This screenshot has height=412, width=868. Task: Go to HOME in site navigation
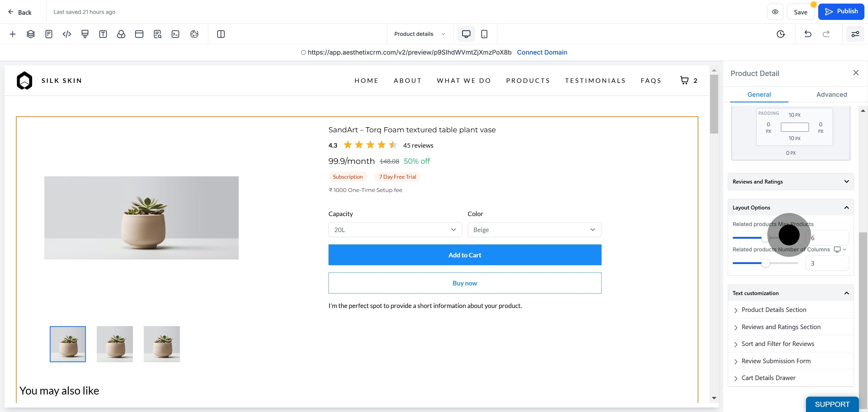366,80
